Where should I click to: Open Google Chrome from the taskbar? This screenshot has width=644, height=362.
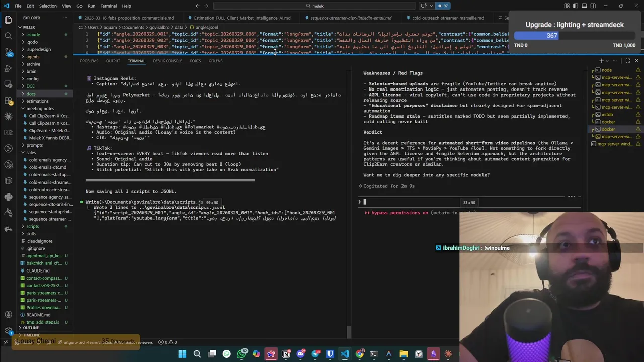[x=359, y=354]
